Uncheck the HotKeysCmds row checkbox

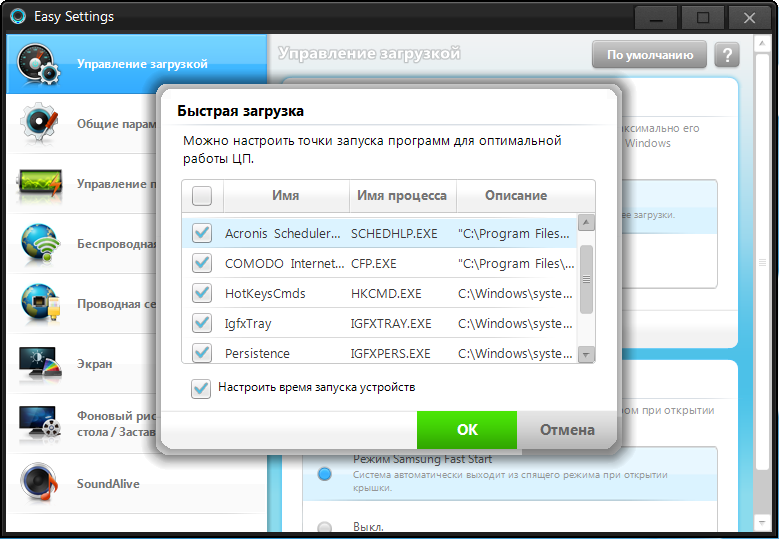(x=202, y=293)
